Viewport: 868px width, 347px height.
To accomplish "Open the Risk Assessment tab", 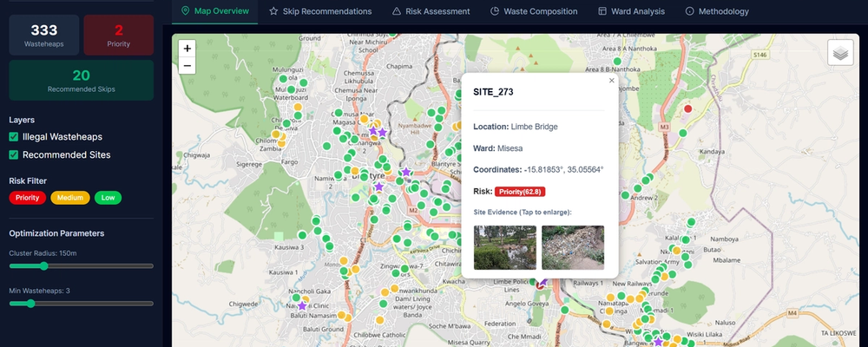I will (x=431, y=11).
